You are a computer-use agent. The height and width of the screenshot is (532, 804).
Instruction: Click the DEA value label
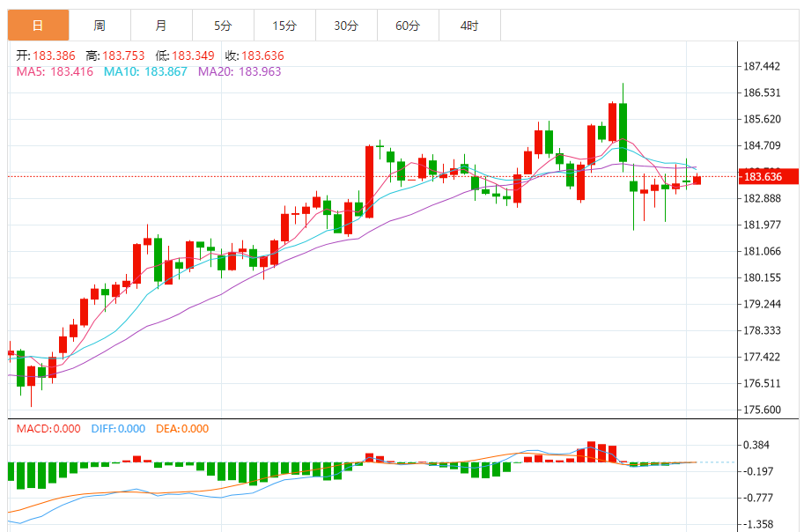(x=182, y=429)
